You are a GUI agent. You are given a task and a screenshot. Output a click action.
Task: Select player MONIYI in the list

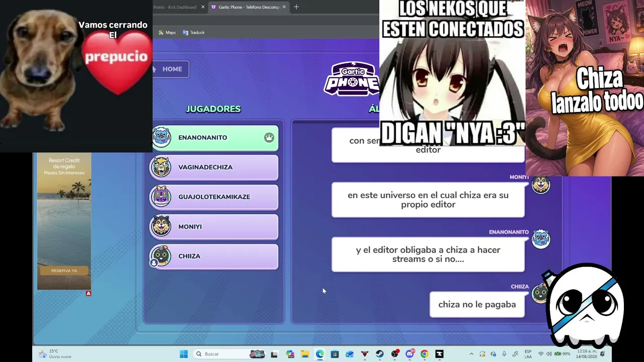[214, 227]
